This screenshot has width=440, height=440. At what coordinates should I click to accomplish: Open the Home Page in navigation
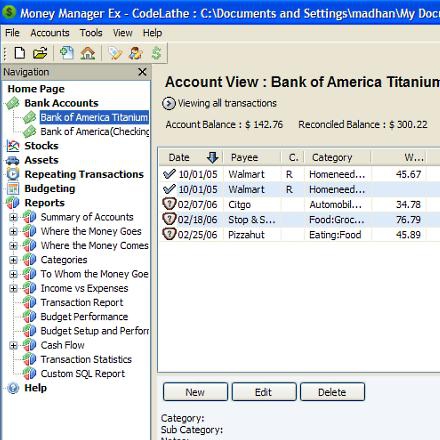36,89
